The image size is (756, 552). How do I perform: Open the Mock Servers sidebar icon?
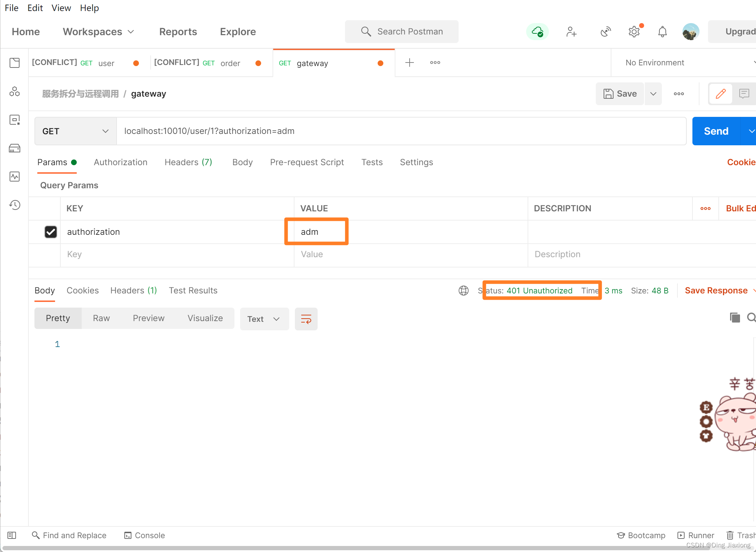pyautogui.click(x=15, y=148)
